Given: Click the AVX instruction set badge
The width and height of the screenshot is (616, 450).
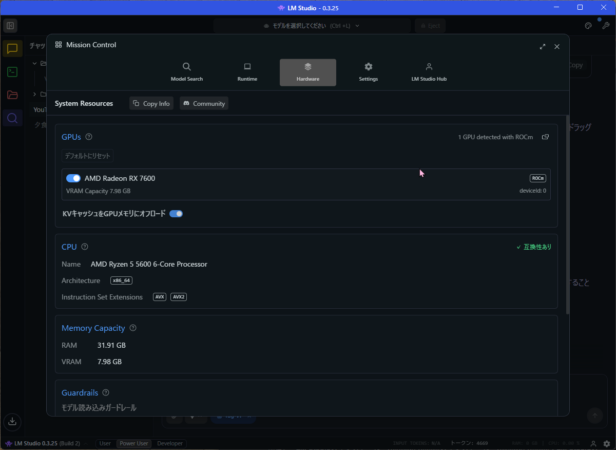Looking at the screenshot, I should (160, 297).
